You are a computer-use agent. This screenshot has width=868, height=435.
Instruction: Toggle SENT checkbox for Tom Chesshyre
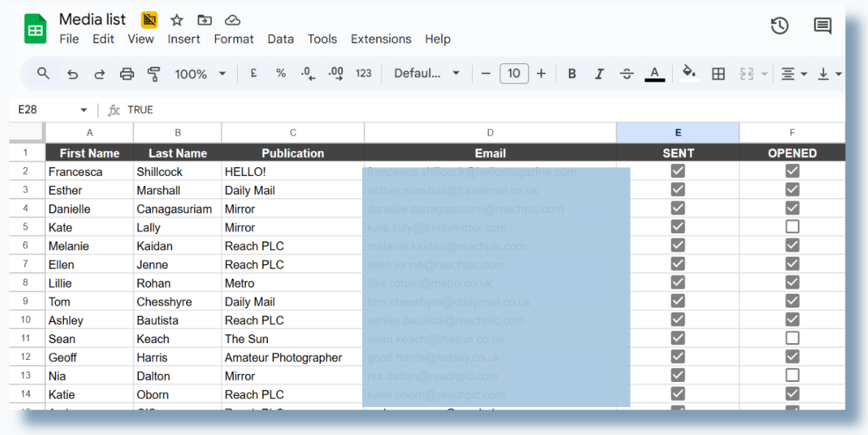[x=677, y=300]
